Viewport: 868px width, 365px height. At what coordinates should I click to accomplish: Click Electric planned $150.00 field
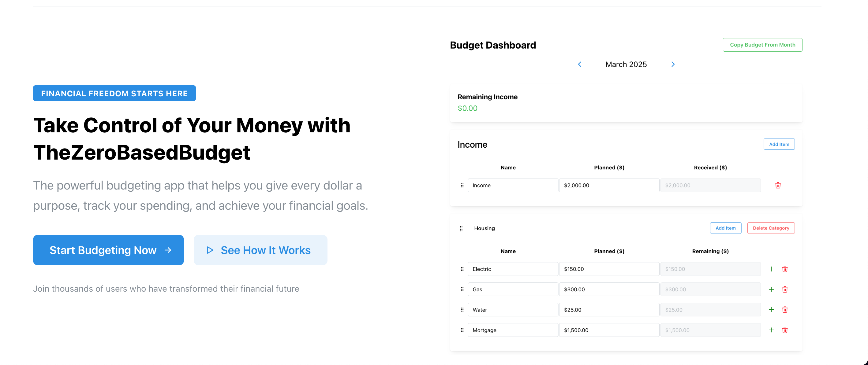click(x=609, y=269)
